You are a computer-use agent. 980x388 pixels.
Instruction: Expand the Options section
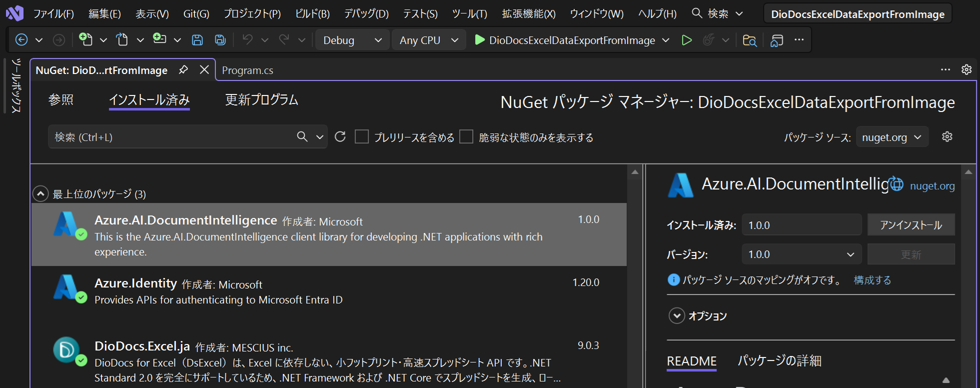[x=677, y=316]
